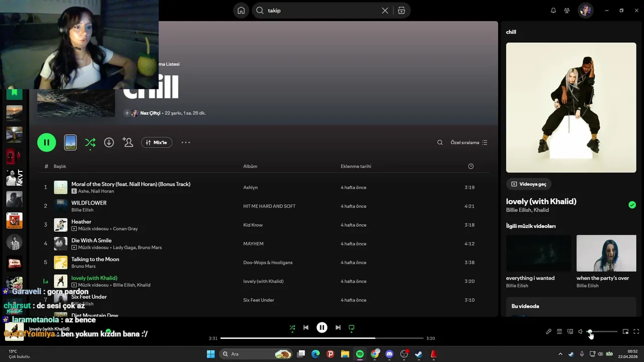The width and height of the screenshot is (644, 362).
Task: Open the three-dots more options menu
Action: point(186,143)
